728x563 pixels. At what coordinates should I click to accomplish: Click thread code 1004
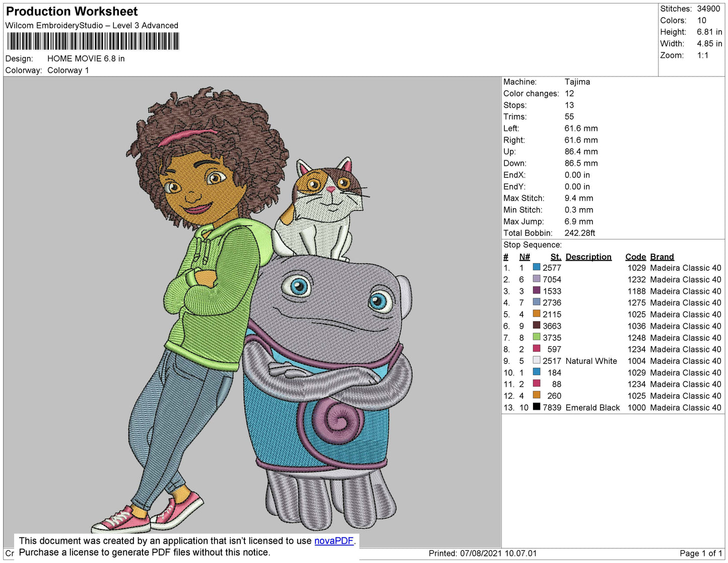pyautogui.click(x=637, y=361)
